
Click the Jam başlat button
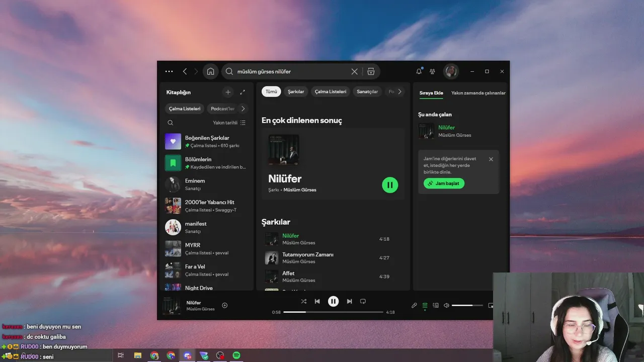tap(444, 184)
